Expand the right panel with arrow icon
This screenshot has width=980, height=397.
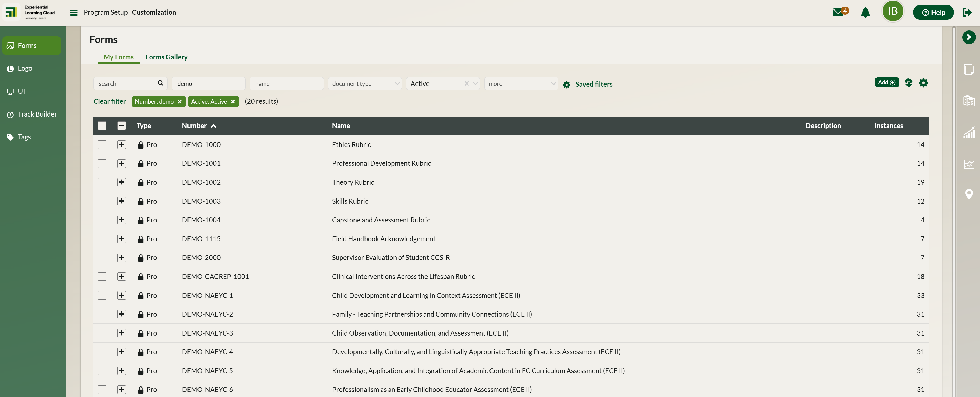pyautogui.click(x=968, y=37)
